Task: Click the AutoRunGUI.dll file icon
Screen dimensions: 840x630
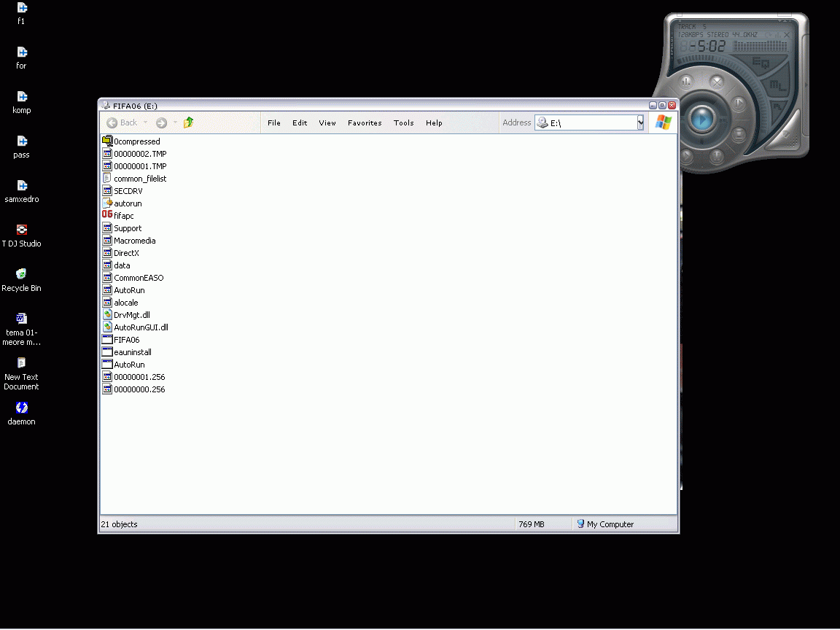Action: pos(107,327)
